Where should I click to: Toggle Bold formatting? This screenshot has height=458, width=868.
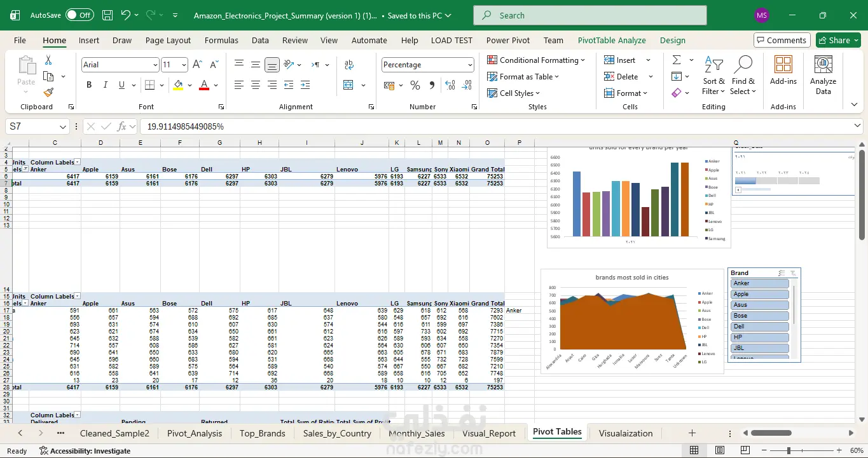coord(89,85)
